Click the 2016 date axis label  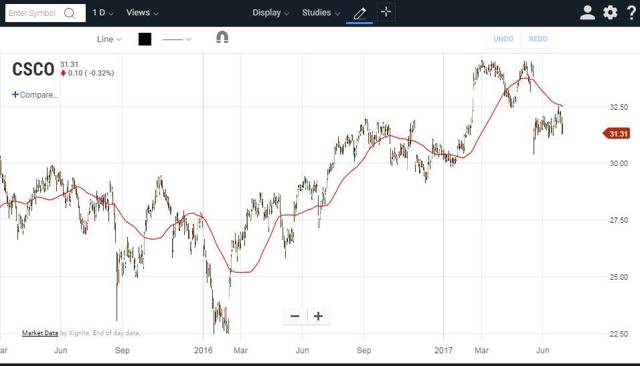click(x=203, y=350)
